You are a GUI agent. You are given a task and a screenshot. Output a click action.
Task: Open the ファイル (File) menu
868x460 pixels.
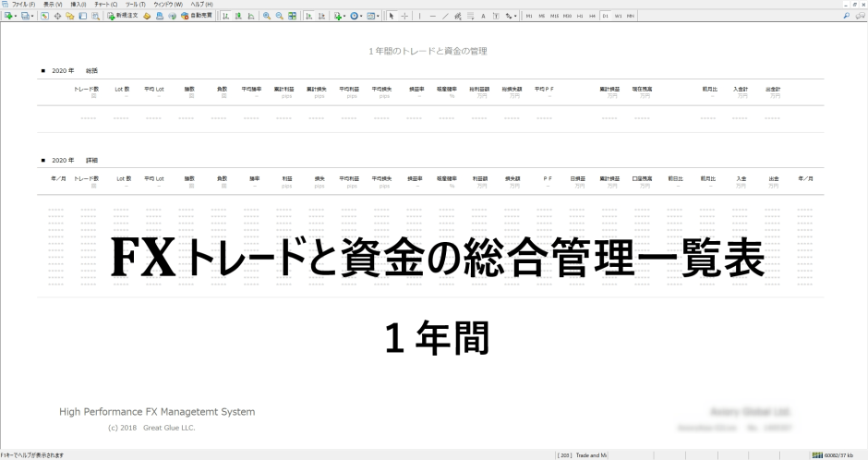23,5
